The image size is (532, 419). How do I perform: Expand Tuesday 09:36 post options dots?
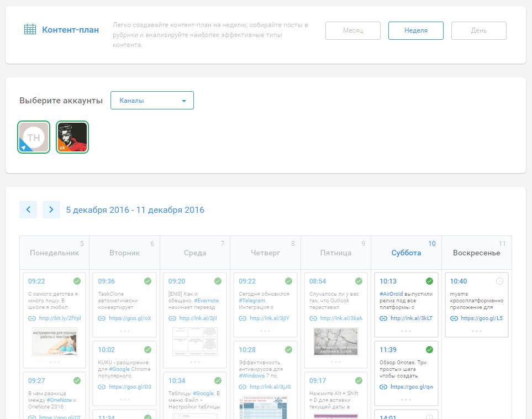pyautogui.click(x=124, y=331)
